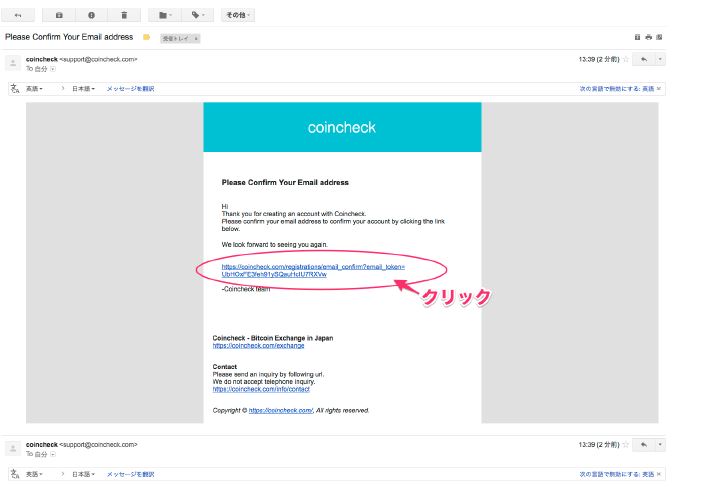Screen dimensions: 709x487
Task: Click sender avatar of the first coincheck message
Action: (13, 63)
